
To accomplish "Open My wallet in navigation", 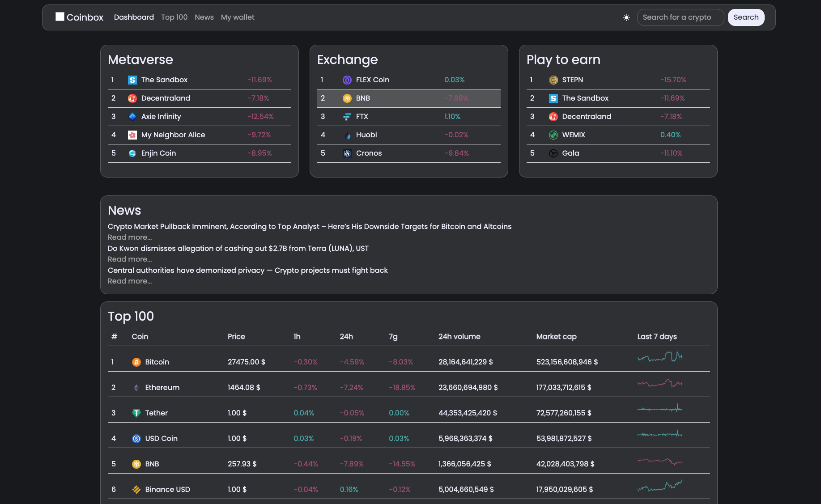I will [x=238, y=17].
